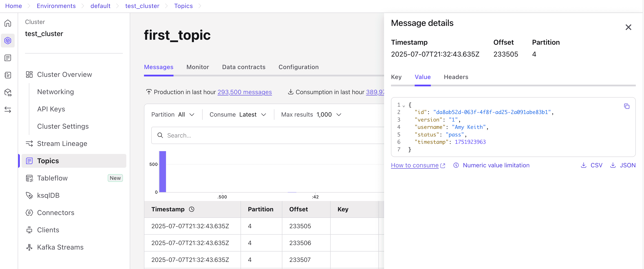Open the checklist icon in left rail
The image size is (644, 269).
(8, 75)
